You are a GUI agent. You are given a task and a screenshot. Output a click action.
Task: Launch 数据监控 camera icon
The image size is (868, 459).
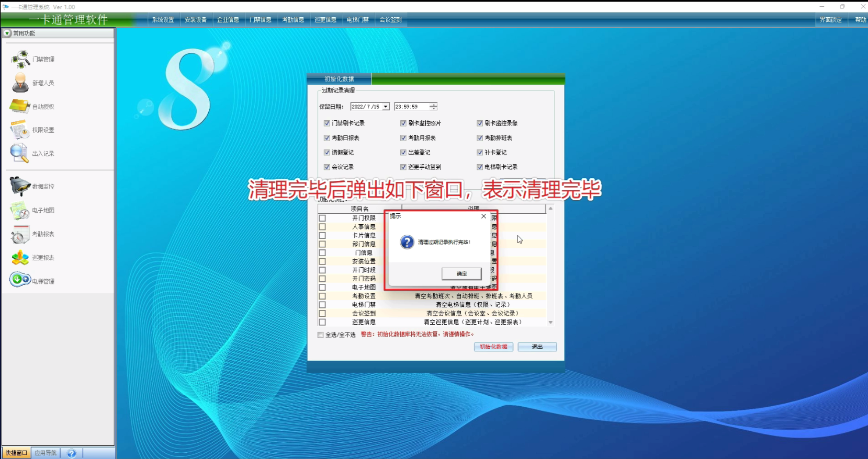[20, 186]
